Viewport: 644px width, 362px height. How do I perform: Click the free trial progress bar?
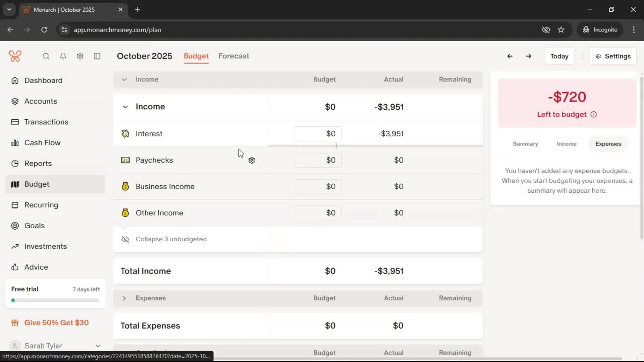[x=55, y=300]
